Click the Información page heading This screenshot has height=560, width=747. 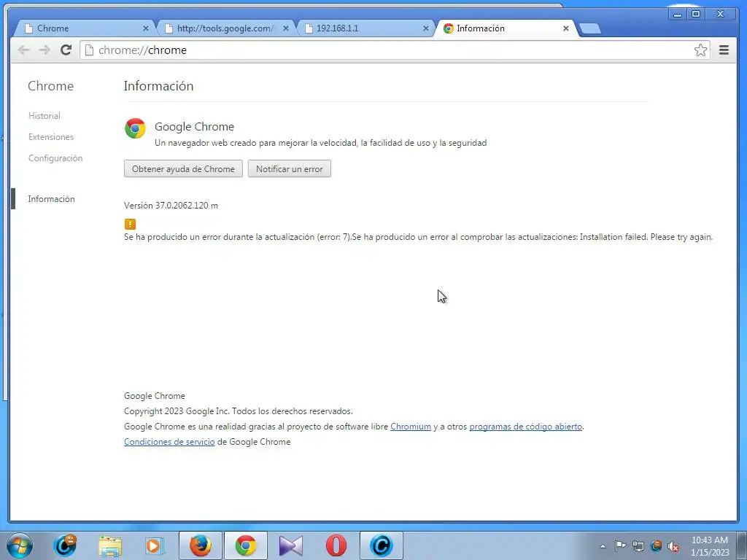pyautogui.click(x=158, y=86)
